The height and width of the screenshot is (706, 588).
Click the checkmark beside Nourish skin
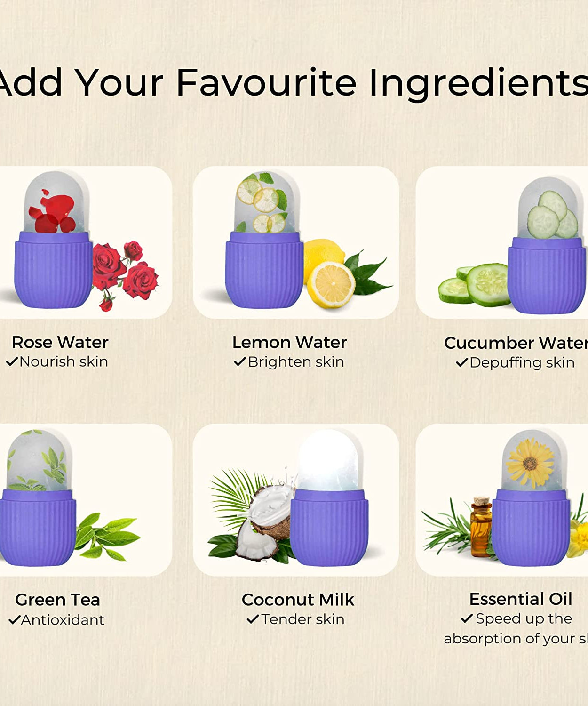[x=12, y=361]
